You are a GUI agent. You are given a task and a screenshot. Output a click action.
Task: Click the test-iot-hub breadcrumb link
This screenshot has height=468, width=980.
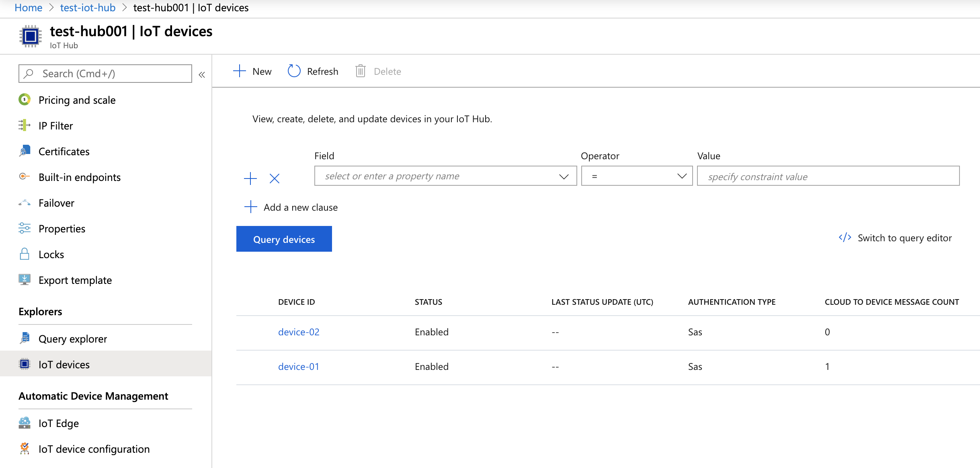[88, 8]
